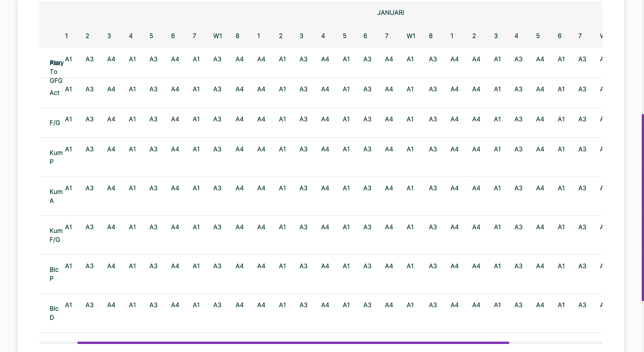Select the F/G row label
644x352 pixels.
pos(55,123)
